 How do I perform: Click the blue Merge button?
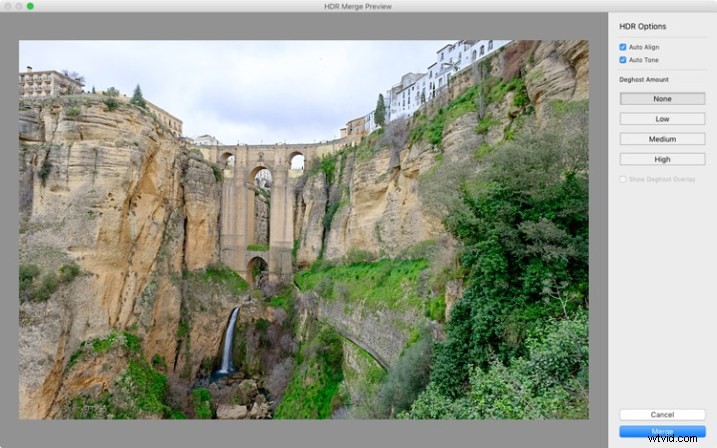pyautogui.click(x=662, y=431)
